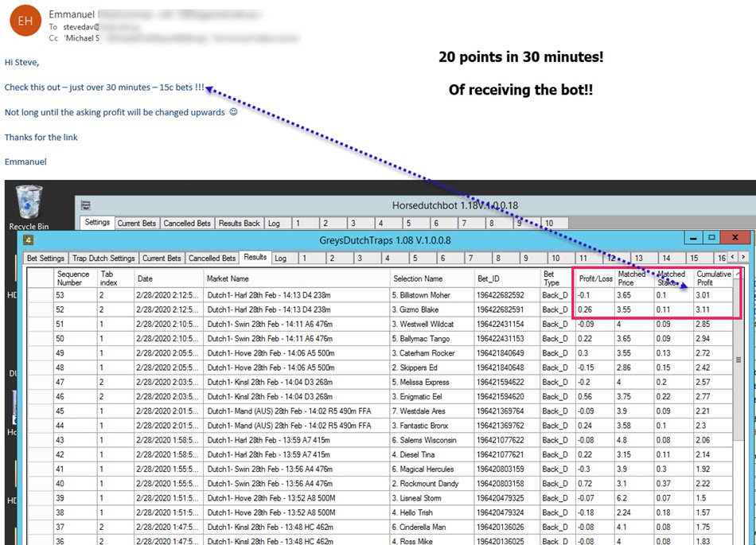The width and height of the screenshot is (756, 545).
Task: Click the Market Name column header
Action: [x=228, y=278]
